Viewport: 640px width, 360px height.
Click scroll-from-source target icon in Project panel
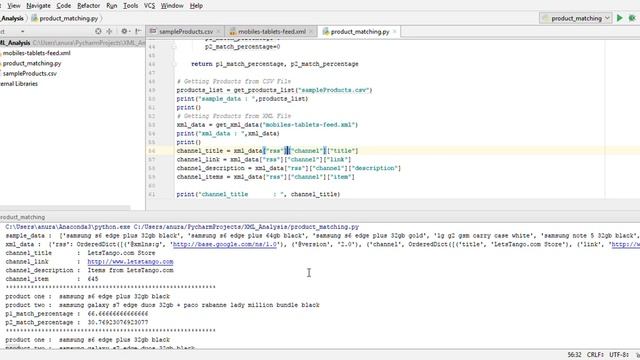[98, 31]
